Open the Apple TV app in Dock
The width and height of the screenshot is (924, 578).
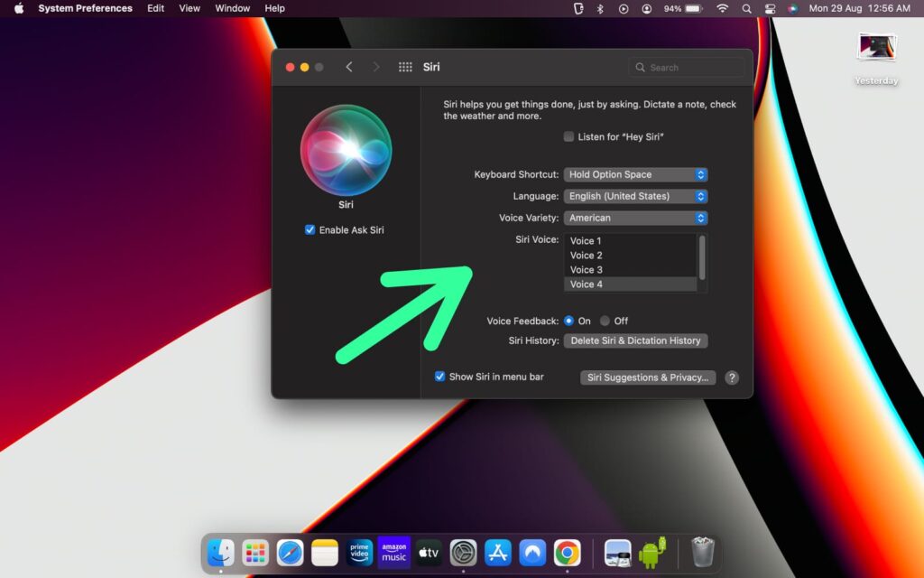point(429,553)
